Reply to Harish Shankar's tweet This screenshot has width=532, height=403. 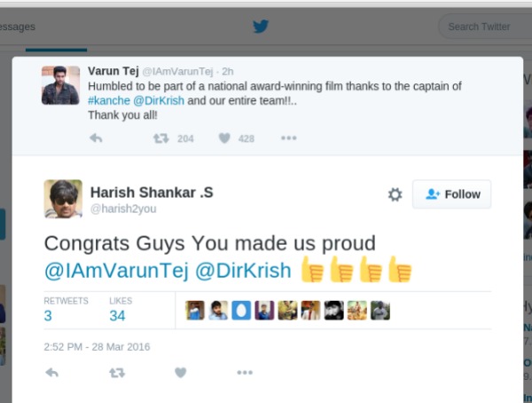click(51, 373)
